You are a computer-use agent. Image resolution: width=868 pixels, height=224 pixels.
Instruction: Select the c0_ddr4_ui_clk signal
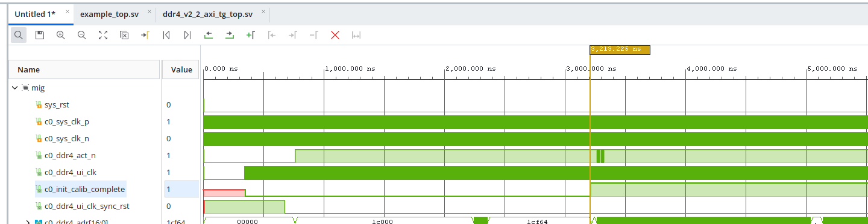tap(71, 172)
